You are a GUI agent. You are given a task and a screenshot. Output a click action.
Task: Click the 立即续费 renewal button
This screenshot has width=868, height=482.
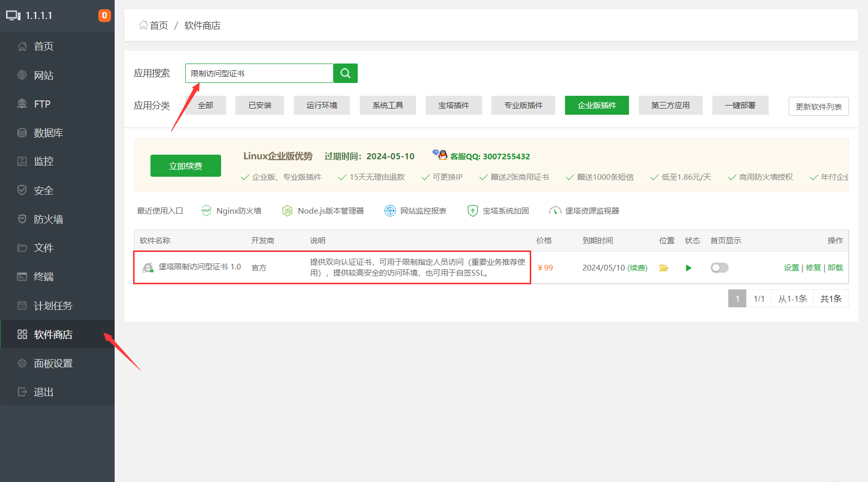185,165
